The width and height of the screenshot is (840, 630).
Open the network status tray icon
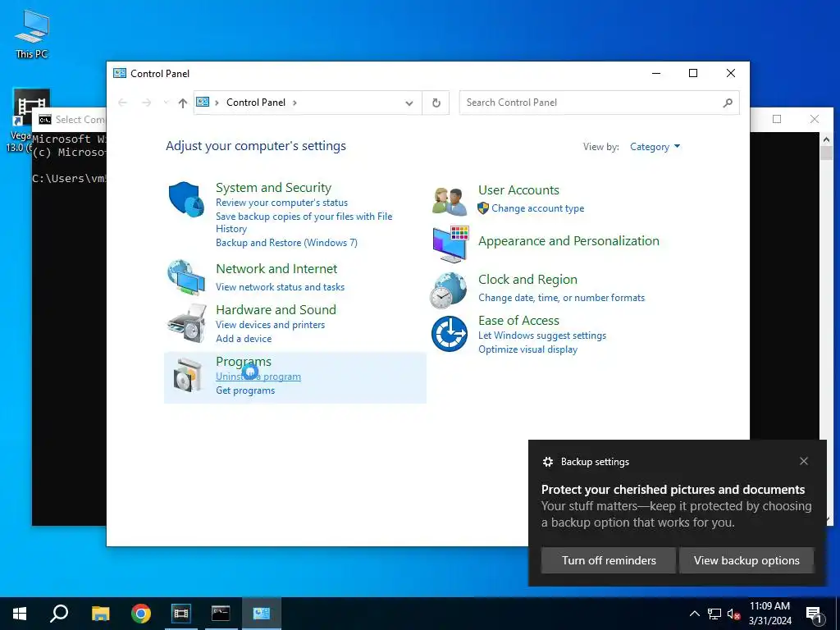[714, 614]
